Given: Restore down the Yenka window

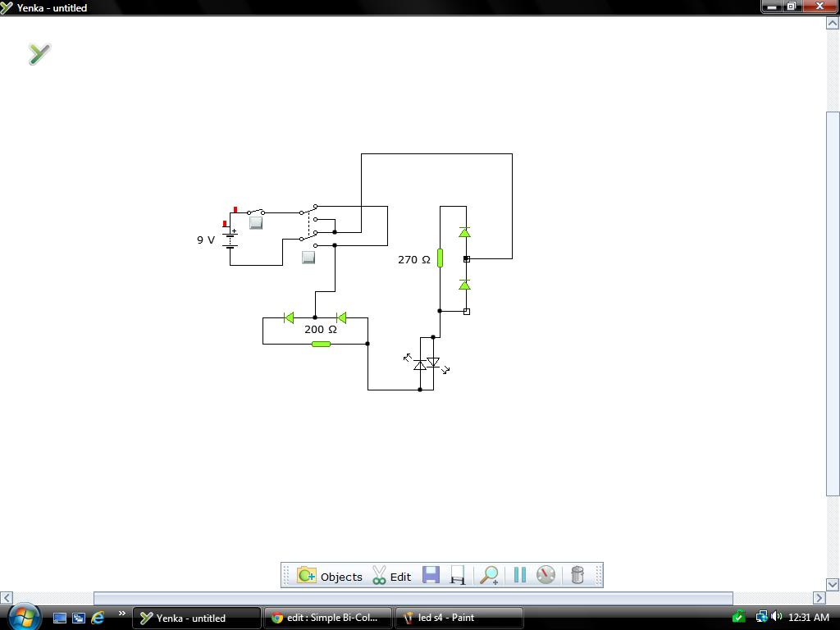Looking at the screenshot, I should (x=791, y=7).
